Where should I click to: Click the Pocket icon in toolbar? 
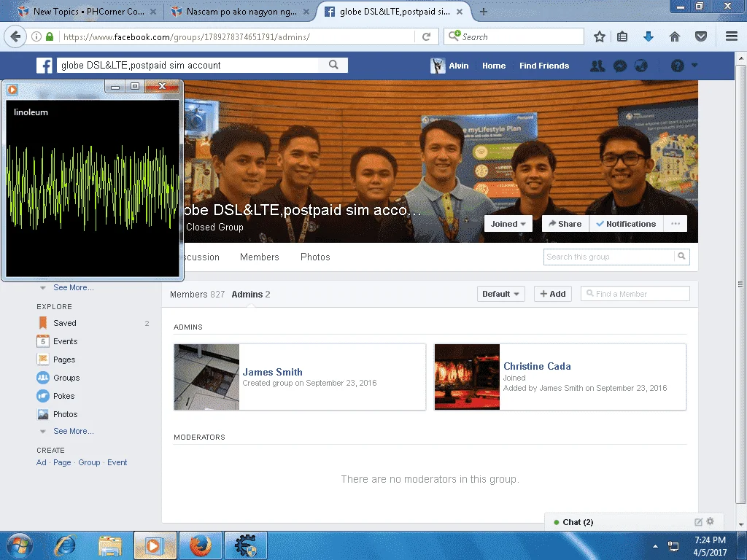point(701,36)
